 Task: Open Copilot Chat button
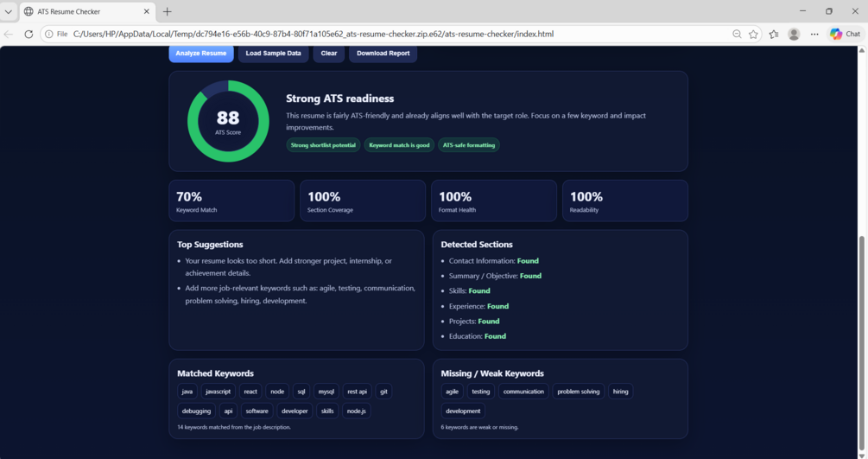point(846,34)
